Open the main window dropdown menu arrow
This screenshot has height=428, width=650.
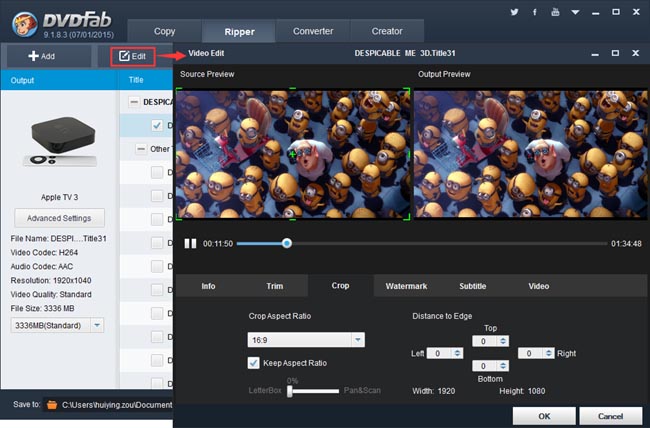tap(575, 12)
